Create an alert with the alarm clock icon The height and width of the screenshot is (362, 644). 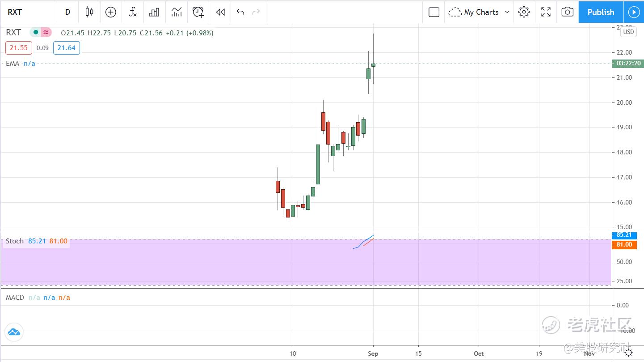point(198,12)
